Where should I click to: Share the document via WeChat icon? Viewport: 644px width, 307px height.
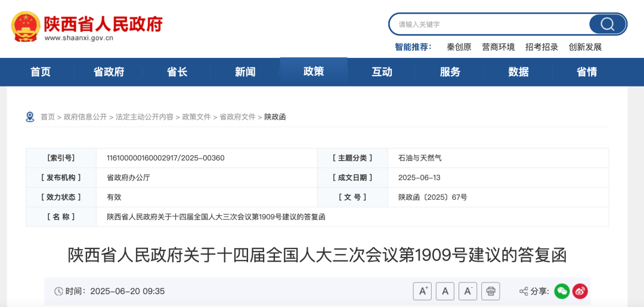562,291
